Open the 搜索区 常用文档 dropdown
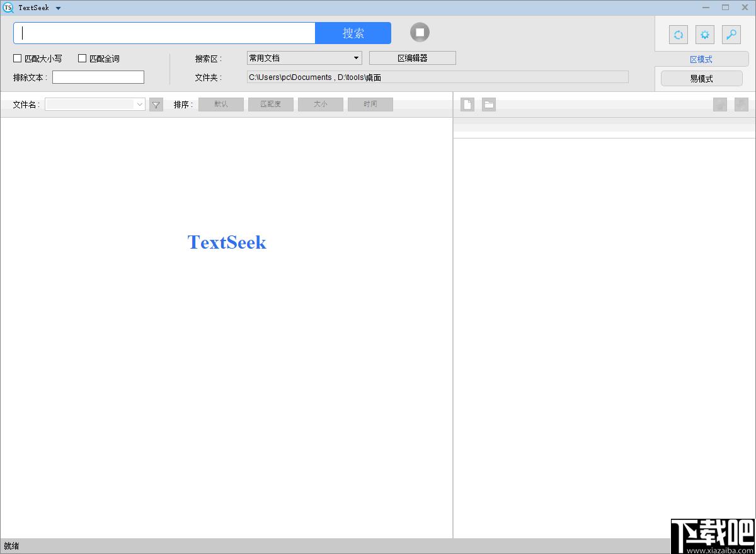 click(304, 58)
